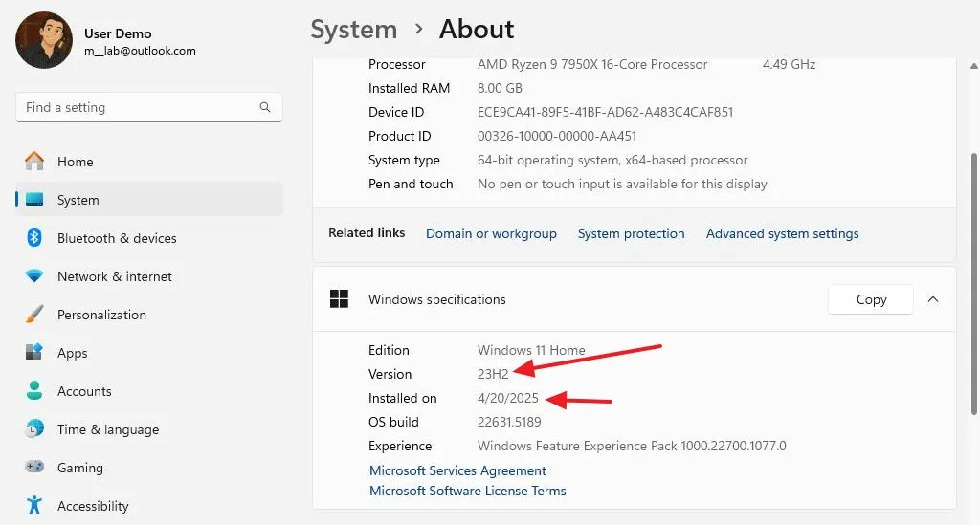
Task: Click the Related links label
Action: 367,232
